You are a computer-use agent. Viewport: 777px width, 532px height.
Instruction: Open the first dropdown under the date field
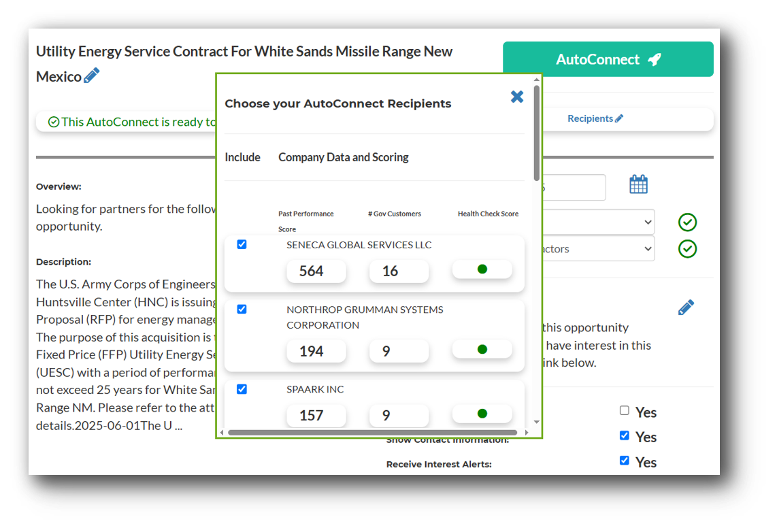pos(597,222)
